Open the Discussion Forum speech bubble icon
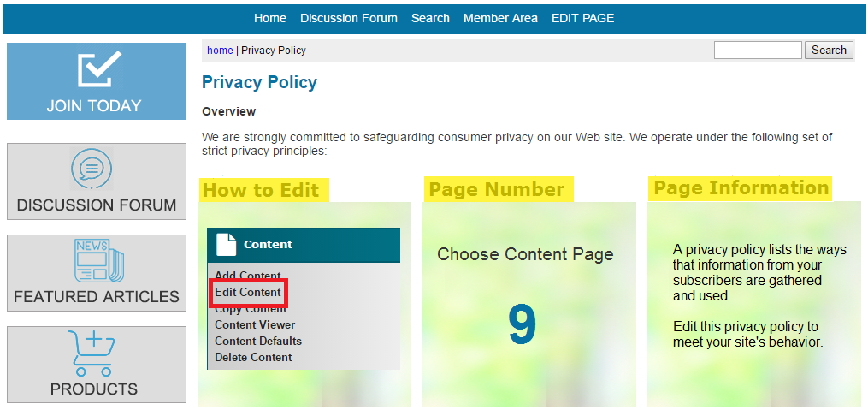Image resolution: width=868 pixels, height=410 pixels. (x=92, y=169)
